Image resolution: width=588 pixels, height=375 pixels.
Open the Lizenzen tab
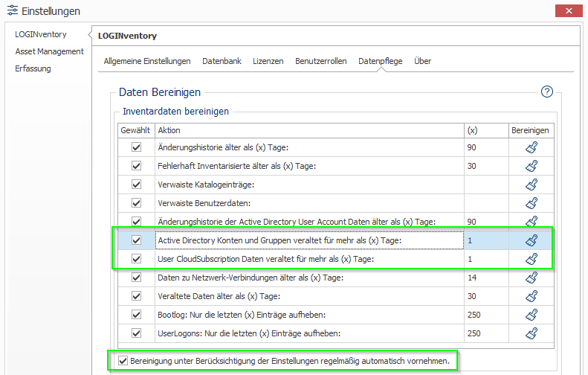[x=268, y=61]
